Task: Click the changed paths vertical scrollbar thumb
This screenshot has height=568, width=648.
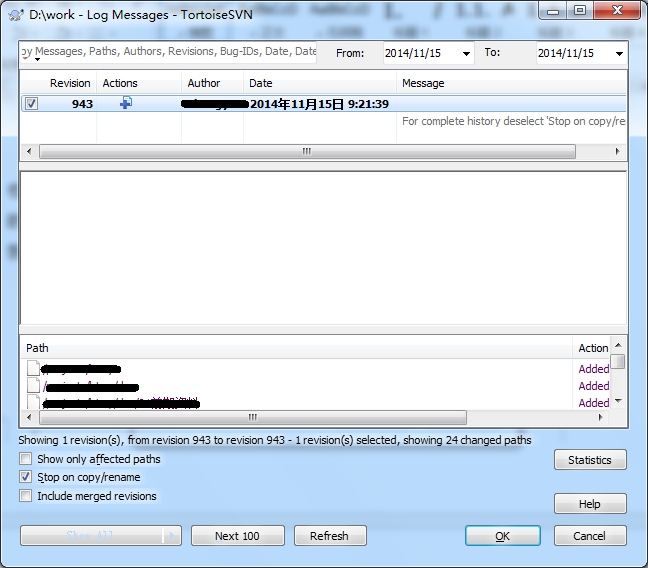Action: click(x=618, y=361)
